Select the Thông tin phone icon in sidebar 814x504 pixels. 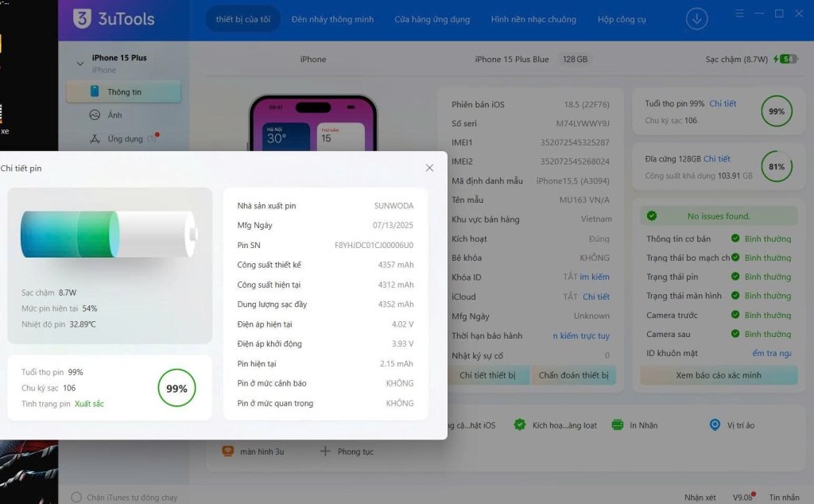pos(95,91)
